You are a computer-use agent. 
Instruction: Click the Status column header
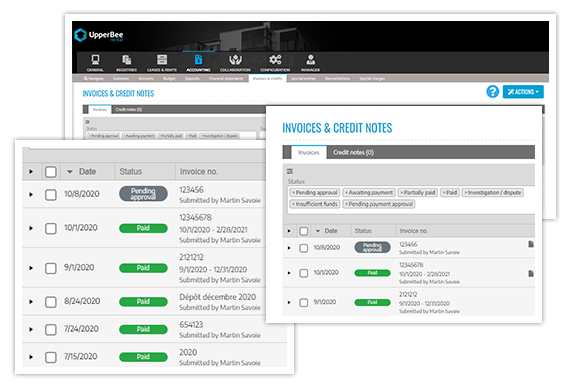131,172
